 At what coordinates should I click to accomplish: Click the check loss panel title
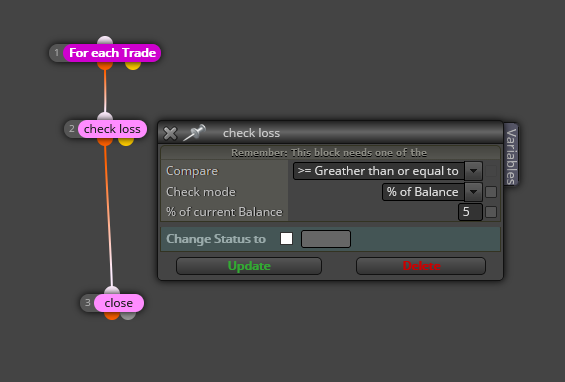coord(252,133)
